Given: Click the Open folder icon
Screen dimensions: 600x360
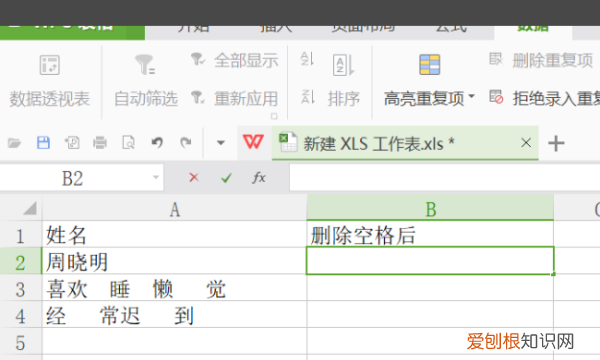Looking at the screenshot, I should (14, 143).
